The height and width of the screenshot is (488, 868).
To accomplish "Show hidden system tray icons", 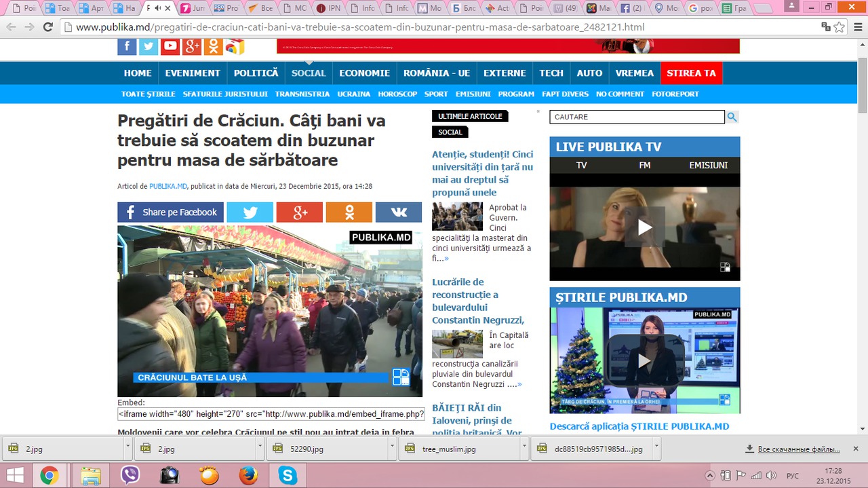I will (x=710, y=475).
